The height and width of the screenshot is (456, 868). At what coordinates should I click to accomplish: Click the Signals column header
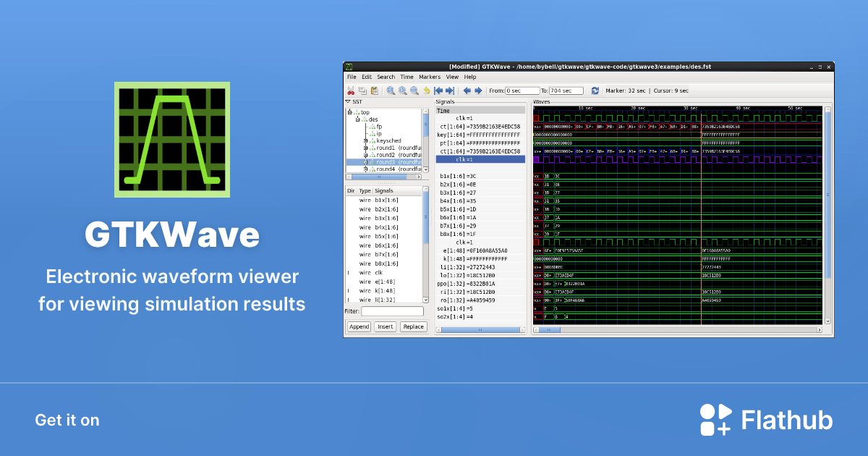tap(397, 190)
